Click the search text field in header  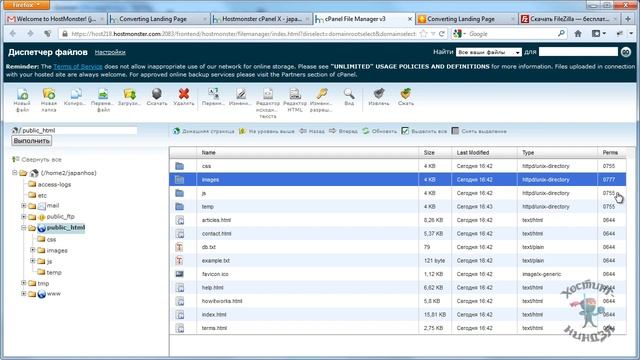pos(578,52)
